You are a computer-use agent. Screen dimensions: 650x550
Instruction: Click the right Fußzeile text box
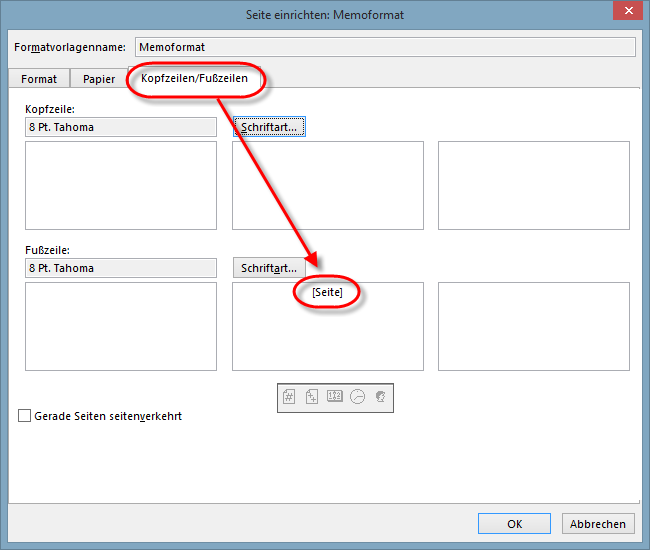tap(534, 326)
